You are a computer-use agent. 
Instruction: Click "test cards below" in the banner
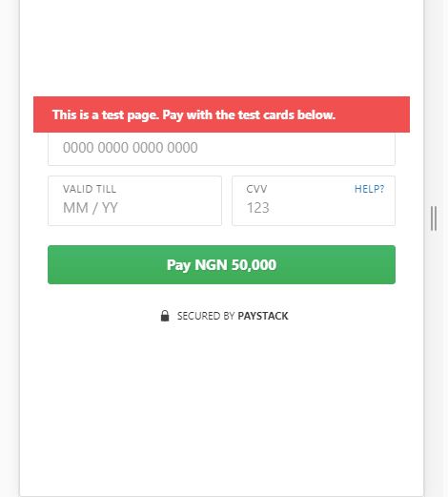click(287, 114)
